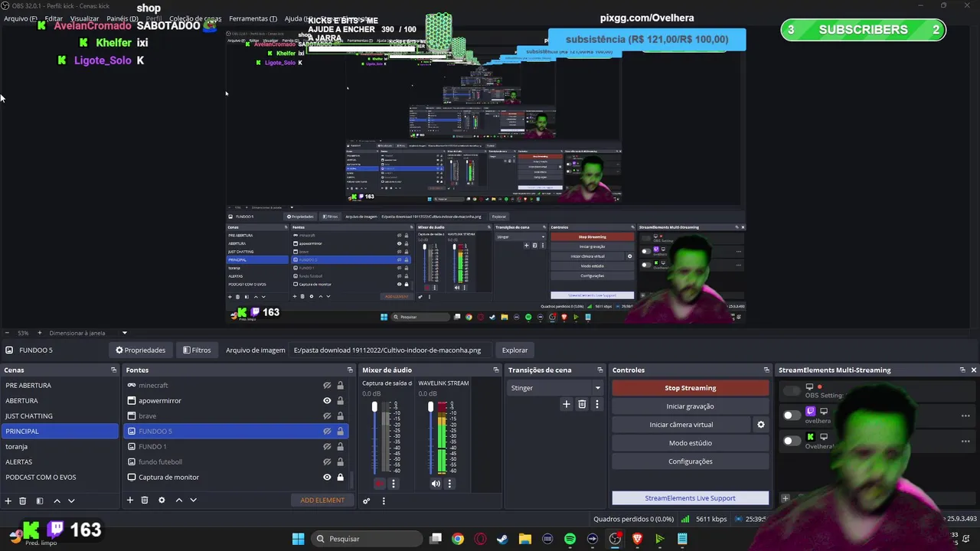The width and height of the screenshot is (980, 551).
Task: Remove the Stinger transition with trash icon
Action: [x=582, y=404]
